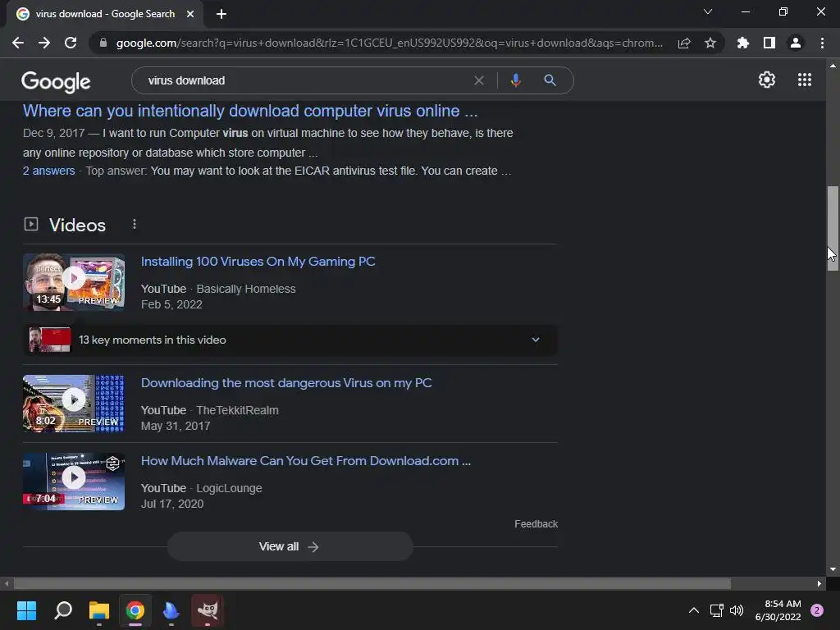Open Windows Start menu

click(x=26, y=610)
